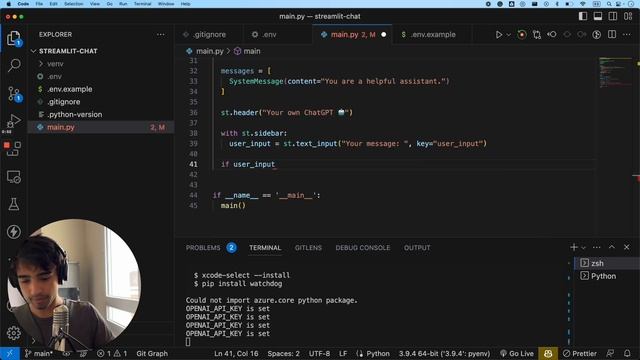Open the Terminal menu in macOS menu bar
The width and height of the screenshot is (640, 360).
pos(142,4)
